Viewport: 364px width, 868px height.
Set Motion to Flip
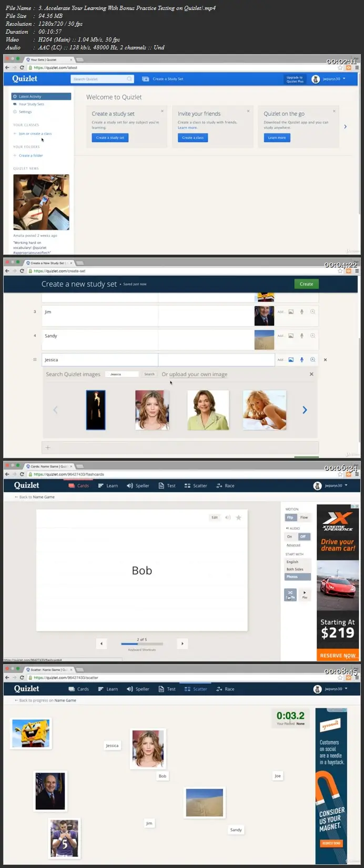290,518
